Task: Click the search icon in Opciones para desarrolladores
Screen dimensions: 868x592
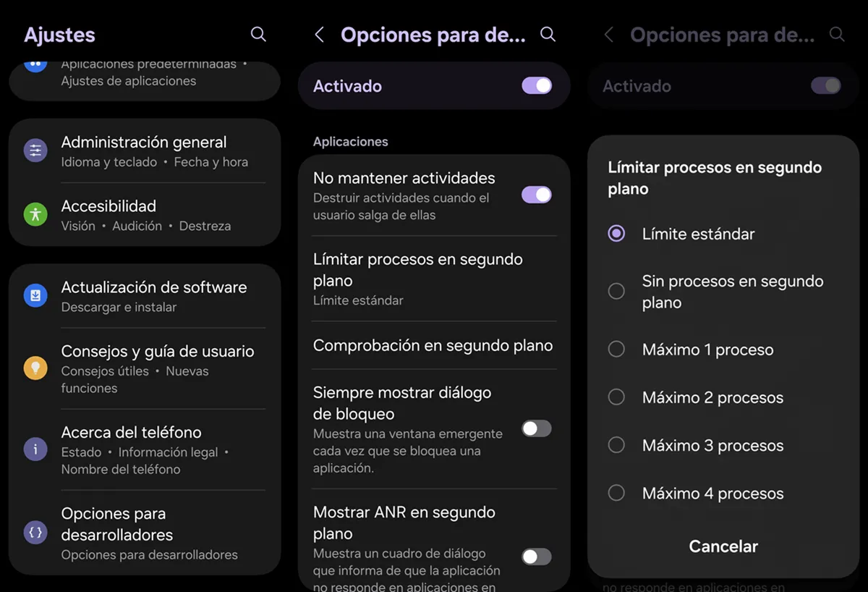Action: pos(548,34)
